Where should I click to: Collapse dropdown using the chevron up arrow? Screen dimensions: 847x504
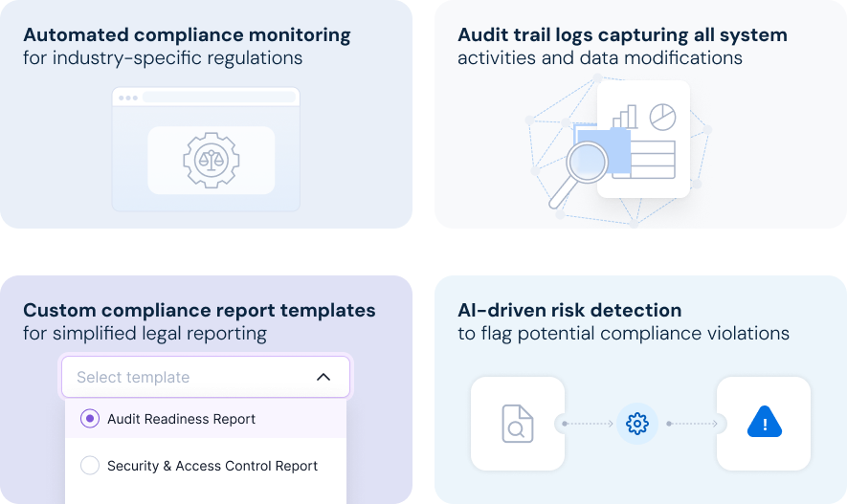pyautogui.click(x=323, y=377)
